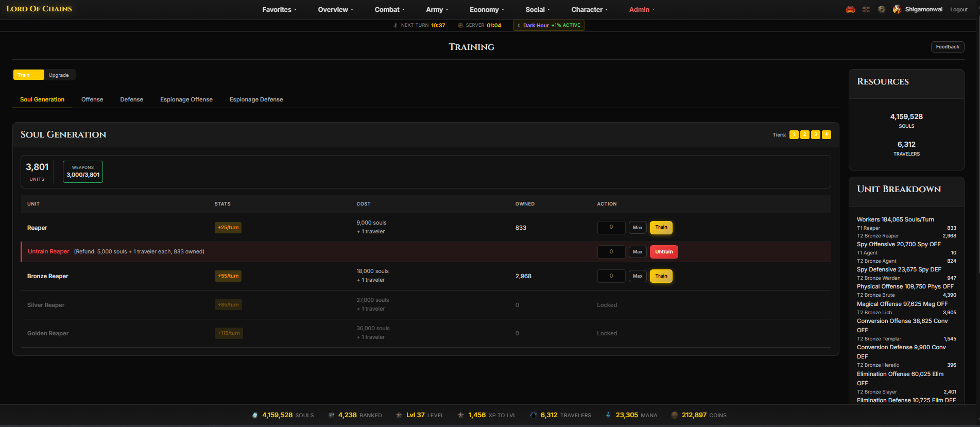Image resolution: width=980 pixels, height=427 pixels.
Task: Open the Discord icon in header
Action: click(x=850, y=9)
